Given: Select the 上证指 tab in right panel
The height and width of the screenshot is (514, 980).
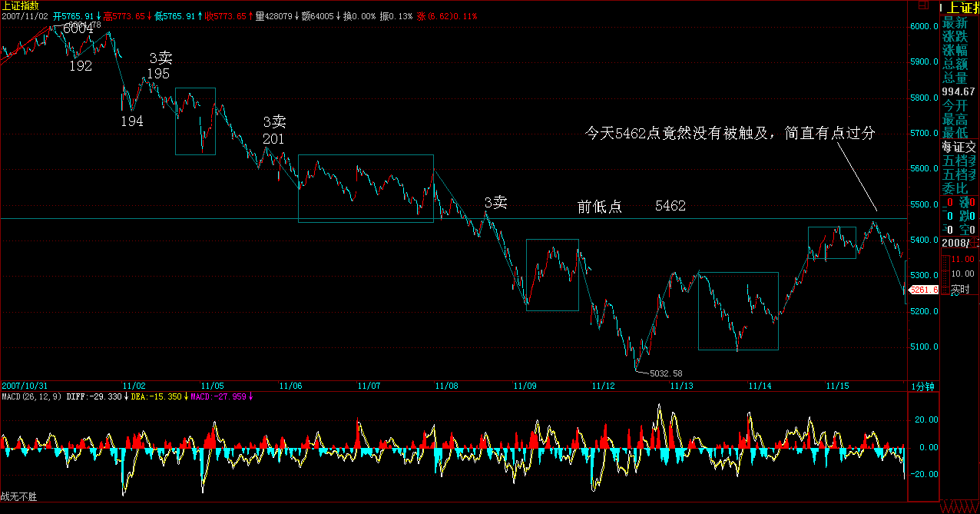Looking at the screenshot, I should pyautogui.click(x=959, y=8).
